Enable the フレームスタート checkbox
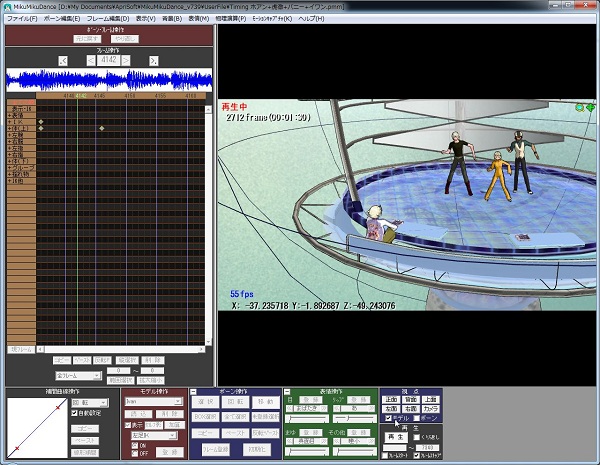Screen dimensions: 600x465 385,455
